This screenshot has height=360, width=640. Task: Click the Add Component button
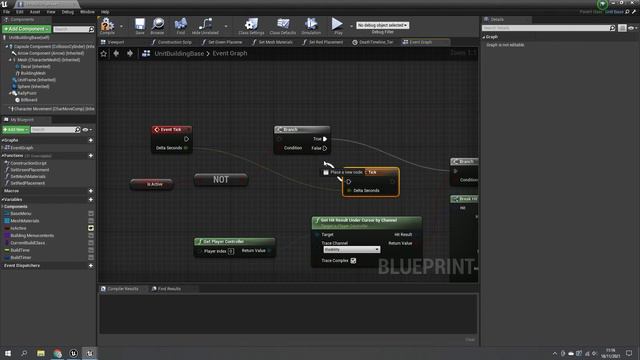(27, 29)
